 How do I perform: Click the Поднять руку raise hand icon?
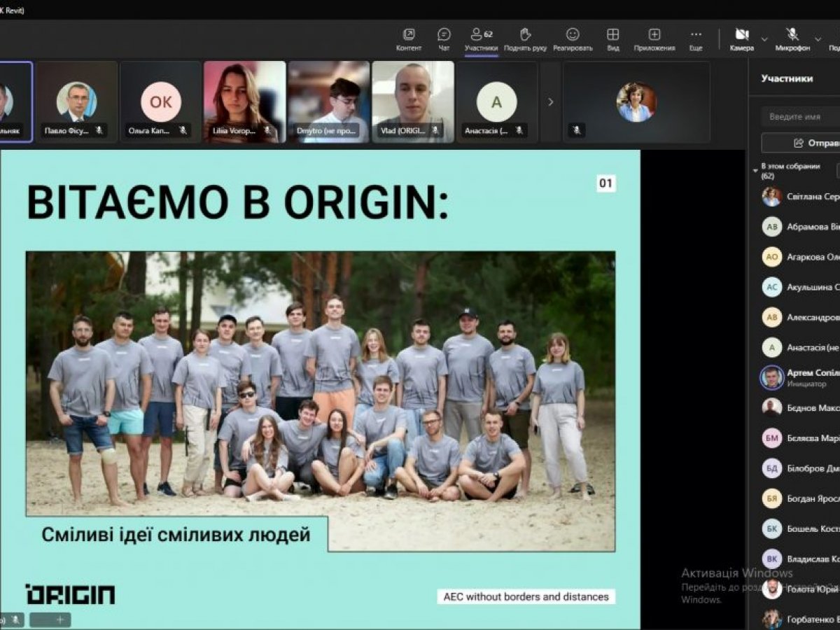[x=526, y=39]
